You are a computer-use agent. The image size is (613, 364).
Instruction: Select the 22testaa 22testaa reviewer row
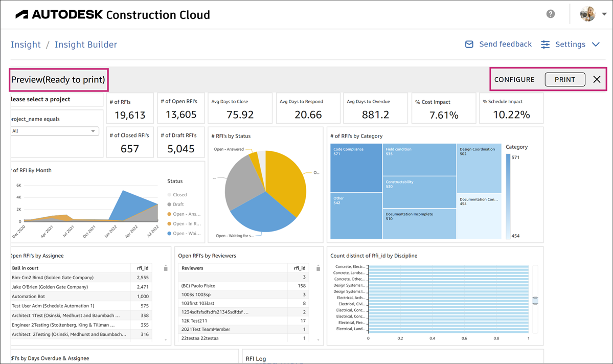(244, 338)
